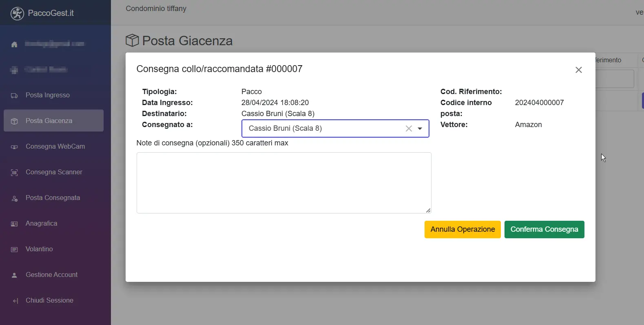Close the Consegna collo dialog
The width and height of the screenshot is (644, 325).
(x=578, y=70)
